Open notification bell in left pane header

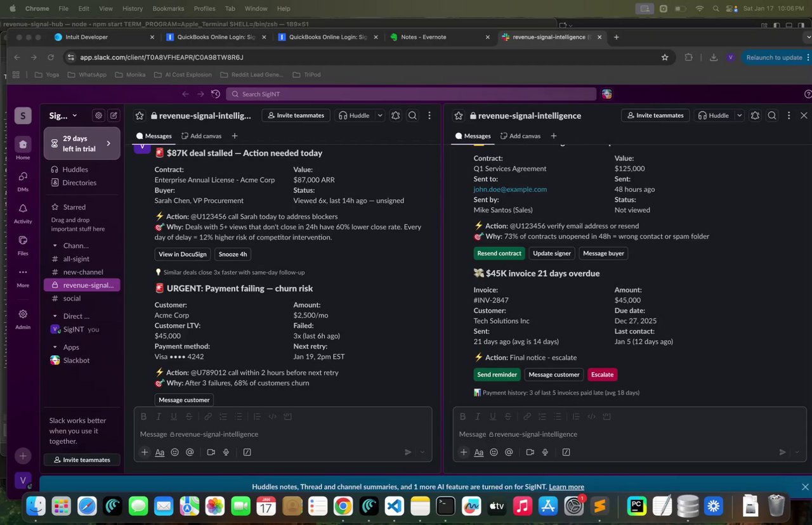[x=395, y=115]
